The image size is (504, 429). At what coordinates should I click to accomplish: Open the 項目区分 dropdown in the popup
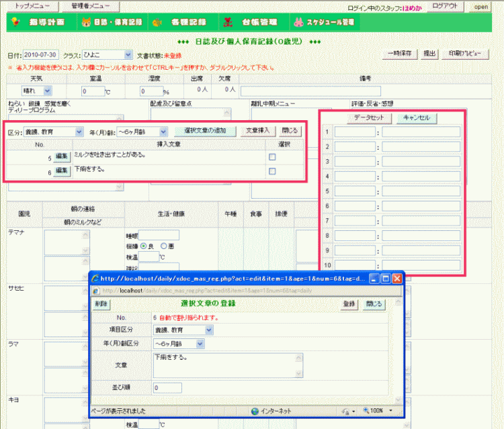click(x=209, y=330)
